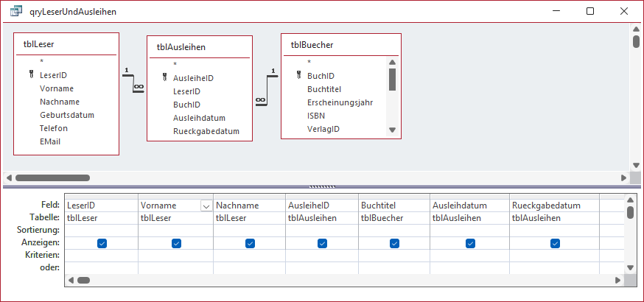Screen dimensions: 644x302
Task: Uncheck Anzeigen checkbox for LeserID column
Action: (x=102, y=243)
